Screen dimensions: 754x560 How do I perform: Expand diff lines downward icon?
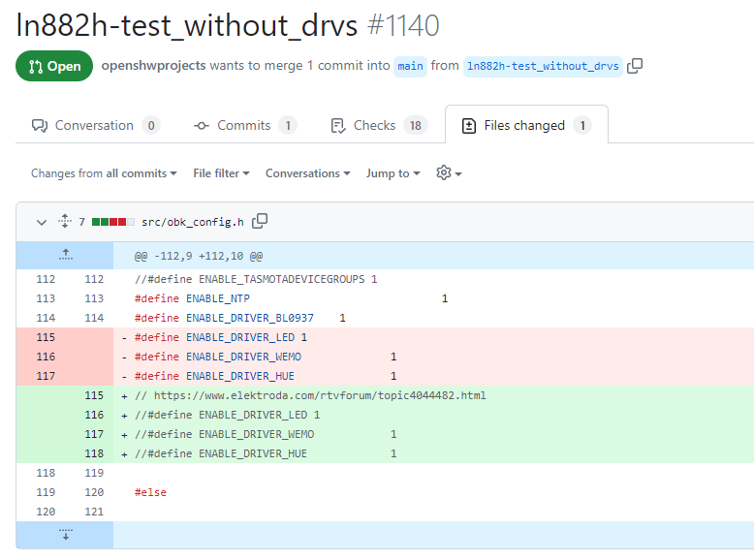coord(65,534)
